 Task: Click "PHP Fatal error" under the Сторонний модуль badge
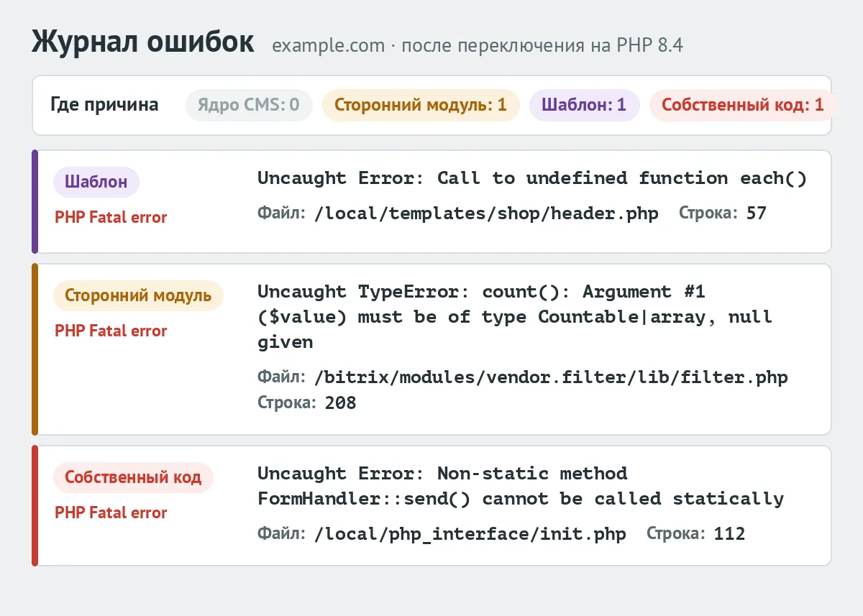click(111, 331)
